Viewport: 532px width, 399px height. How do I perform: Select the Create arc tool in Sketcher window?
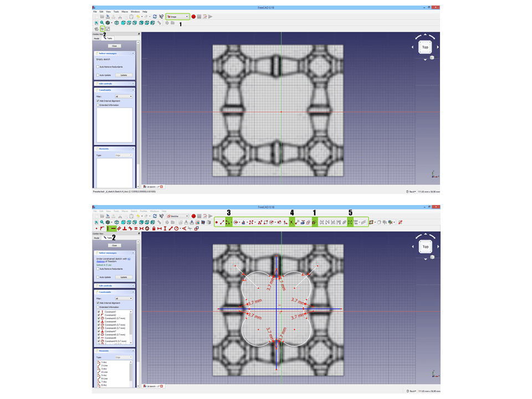click(x=228, y=222)
